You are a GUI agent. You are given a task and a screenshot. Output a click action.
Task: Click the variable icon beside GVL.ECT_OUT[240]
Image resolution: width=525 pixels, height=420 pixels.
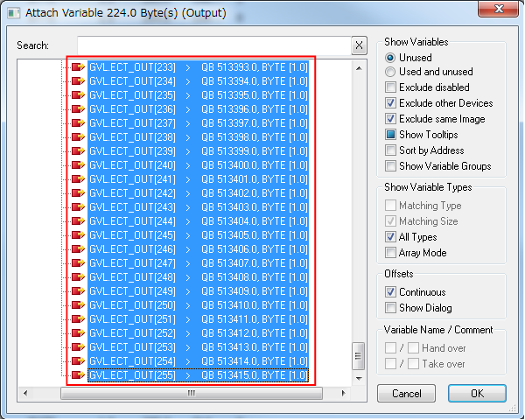click(x=79, y=165)
